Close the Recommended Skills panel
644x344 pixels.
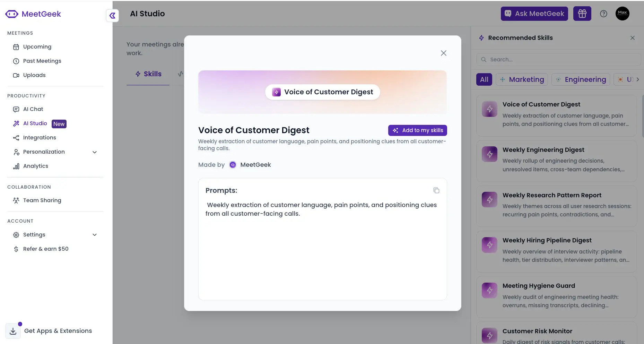pos(632,38)
